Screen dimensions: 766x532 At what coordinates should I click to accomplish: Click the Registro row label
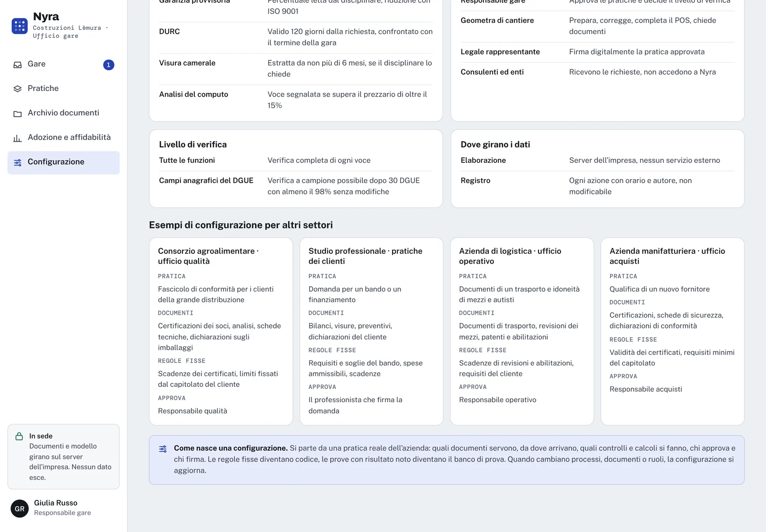coord(475,181)
